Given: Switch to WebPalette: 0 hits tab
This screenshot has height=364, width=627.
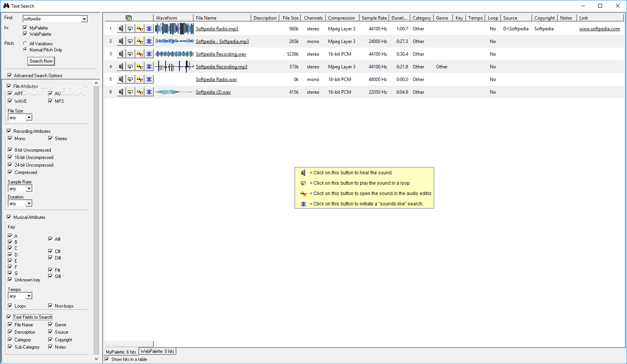Looking at the screenshot, I should pyautogui.click(x=157, y=351).
